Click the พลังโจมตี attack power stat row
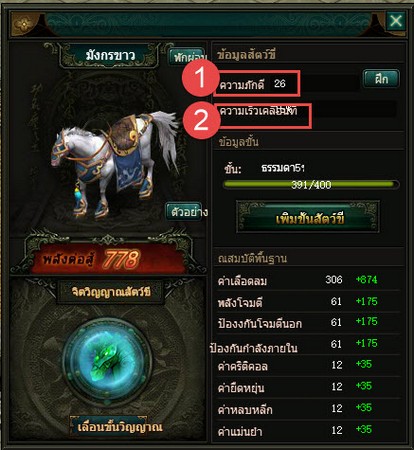Screen dimensions: 414x450 click(x=308, y=302)
